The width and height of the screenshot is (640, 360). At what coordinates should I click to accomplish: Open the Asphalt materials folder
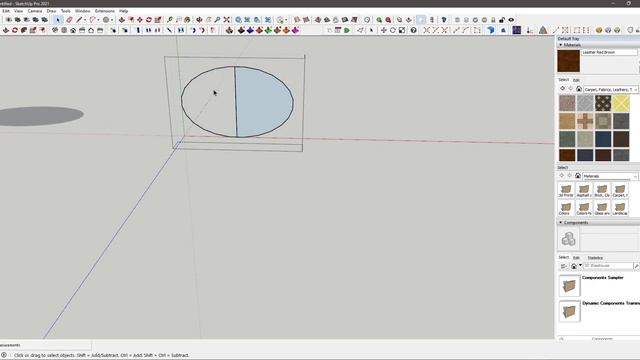click(x=584, y=190)
